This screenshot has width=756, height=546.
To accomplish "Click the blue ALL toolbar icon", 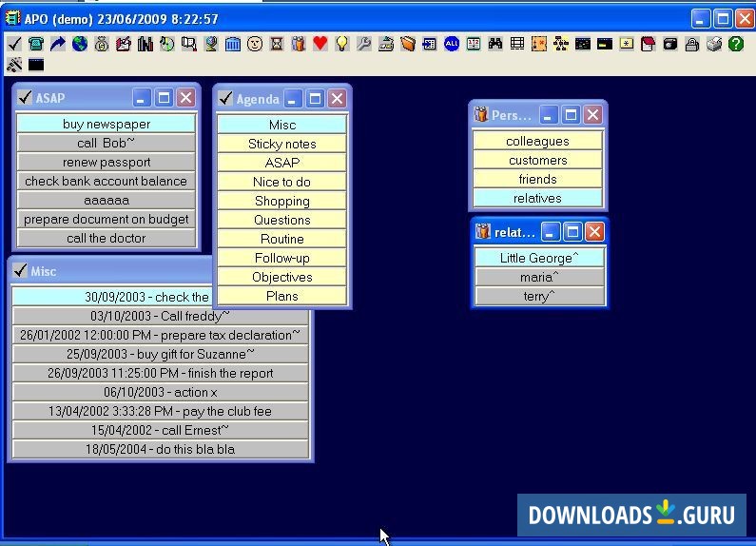I will coord(451,44).
